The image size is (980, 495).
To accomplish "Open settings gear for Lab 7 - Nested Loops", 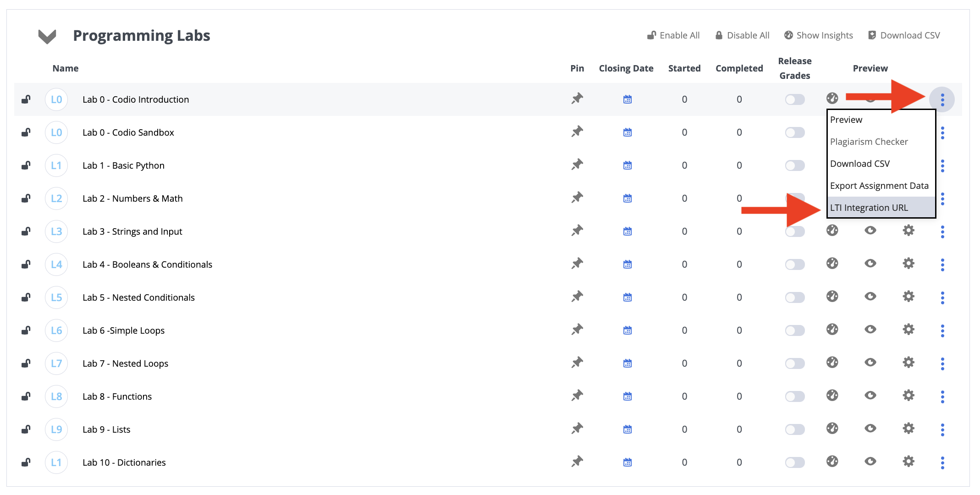I will [908, 363].
